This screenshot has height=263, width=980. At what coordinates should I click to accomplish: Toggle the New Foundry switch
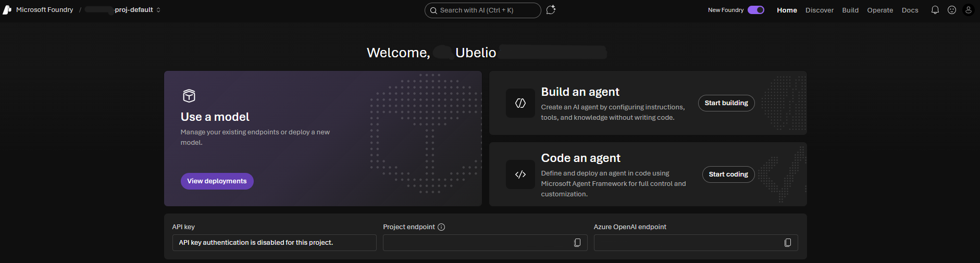pos(756,10)
